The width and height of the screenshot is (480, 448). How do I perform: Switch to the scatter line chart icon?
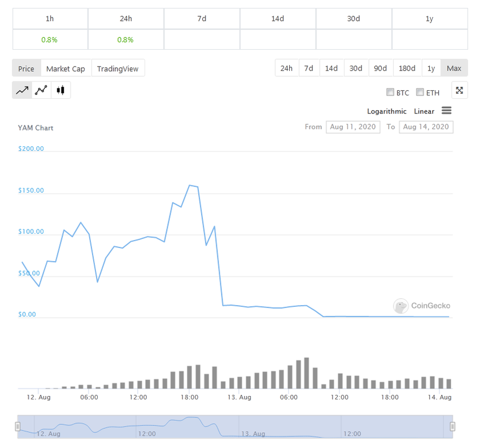(x=41, y=89)
